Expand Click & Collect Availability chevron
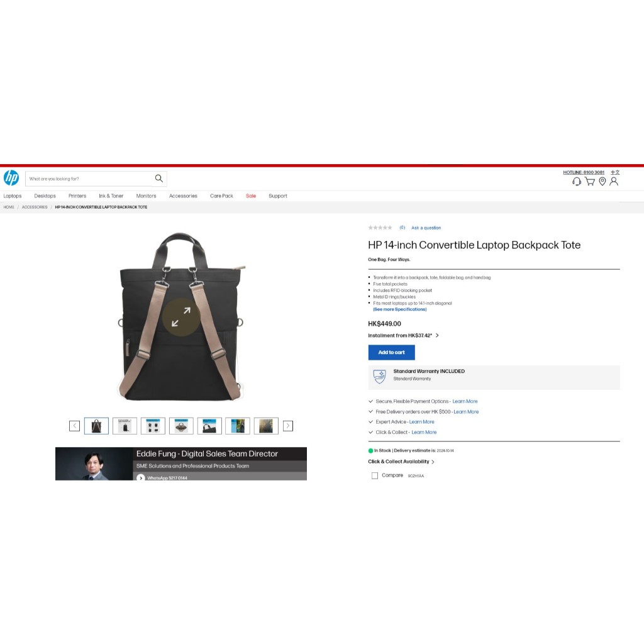Screen dimensions: 644x644 433,462
